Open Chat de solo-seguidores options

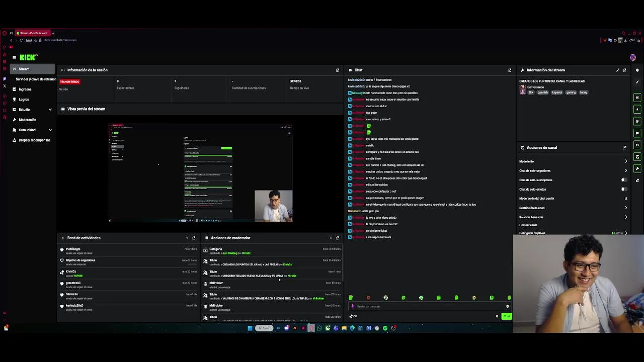[x=573, y=171]
